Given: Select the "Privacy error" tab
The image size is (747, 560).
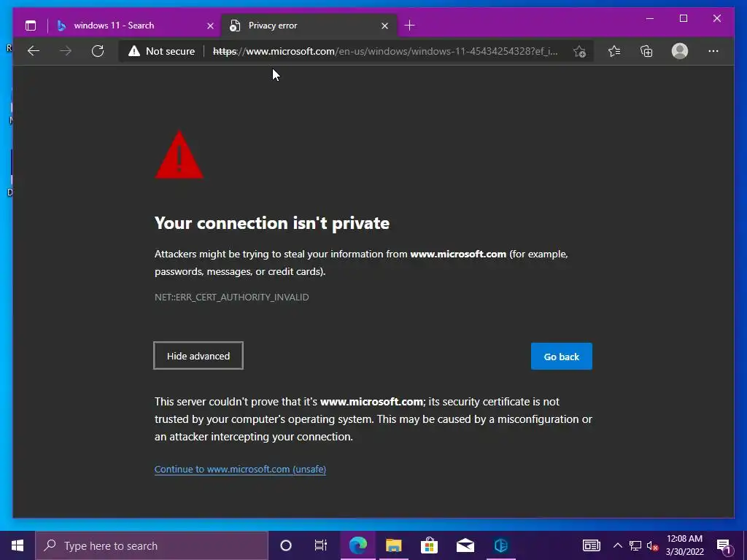Looking at the screenshot, I should [x=310, y=26].
